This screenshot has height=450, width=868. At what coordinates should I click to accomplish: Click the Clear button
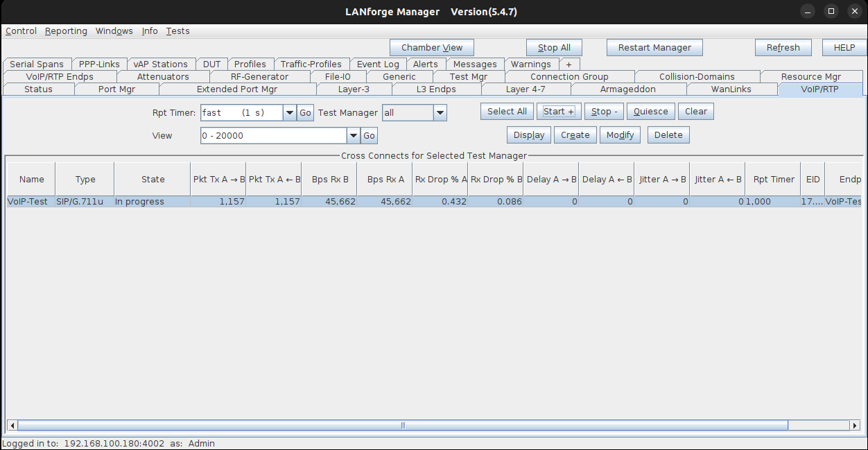[696, 112]
